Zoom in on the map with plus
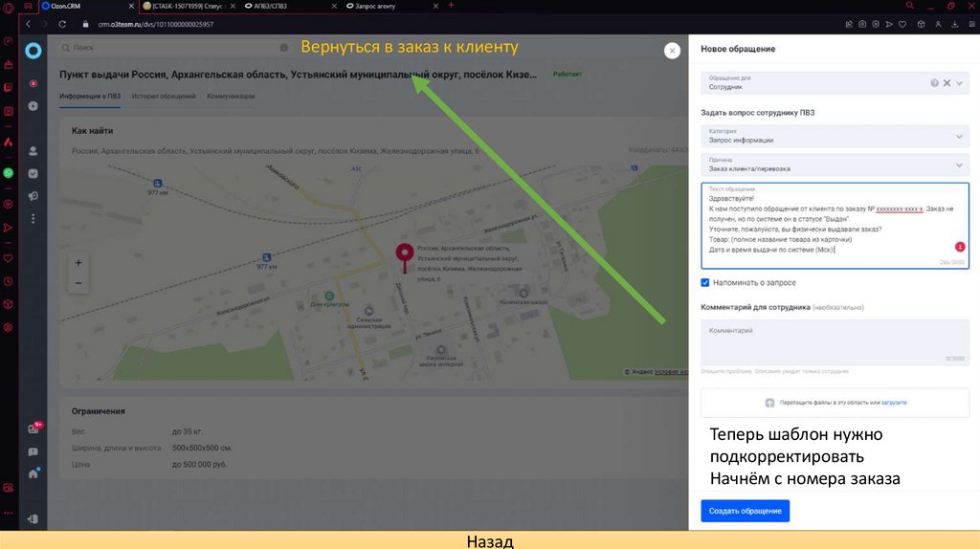Viewport: 980px width, 549px height. tap(78, 263)
